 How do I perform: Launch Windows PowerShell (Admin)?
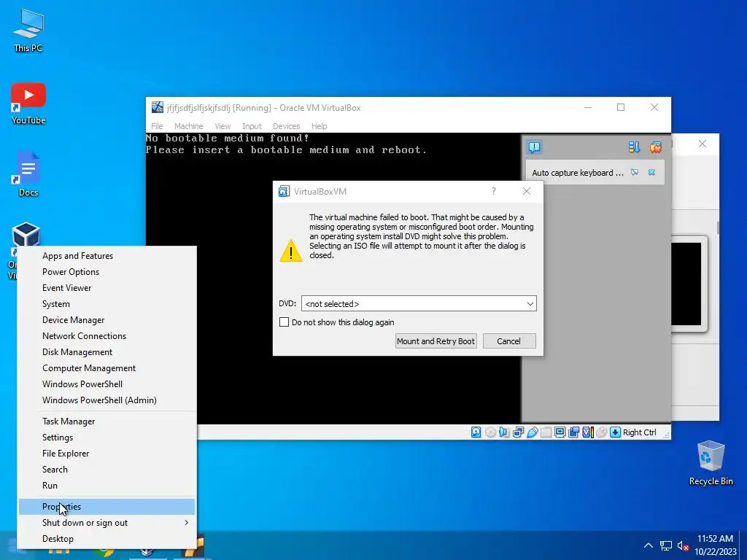pos(107,400)
